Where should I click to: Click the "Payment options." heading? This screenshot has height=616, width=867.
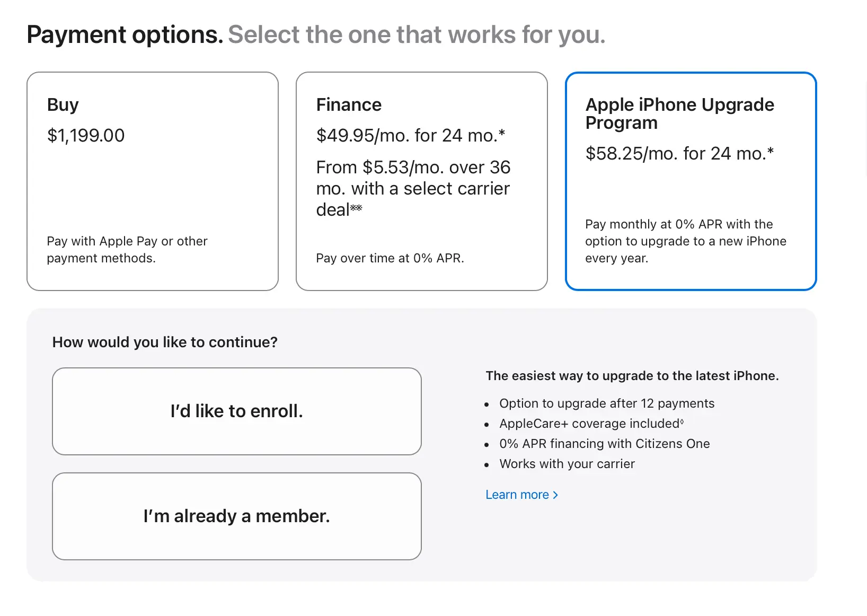(x=125, y=35)
